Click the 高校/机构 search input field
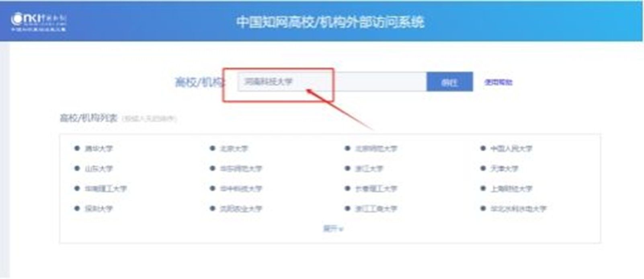The image size is (644, 279). pyautogui.click(x=332, y=82)
